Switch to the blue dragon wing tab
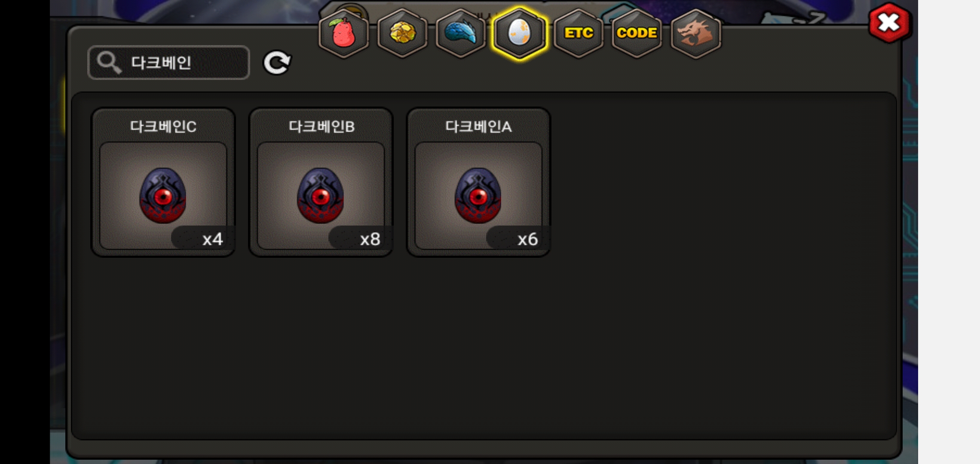 pos(461,34)
